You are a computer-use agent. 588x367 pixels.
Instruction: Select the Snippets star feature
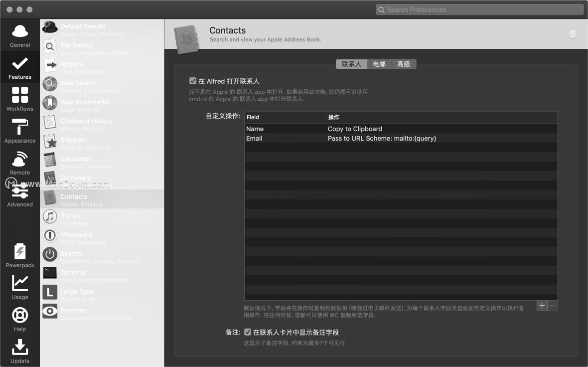pyautogui.click(x=102, y=142)
